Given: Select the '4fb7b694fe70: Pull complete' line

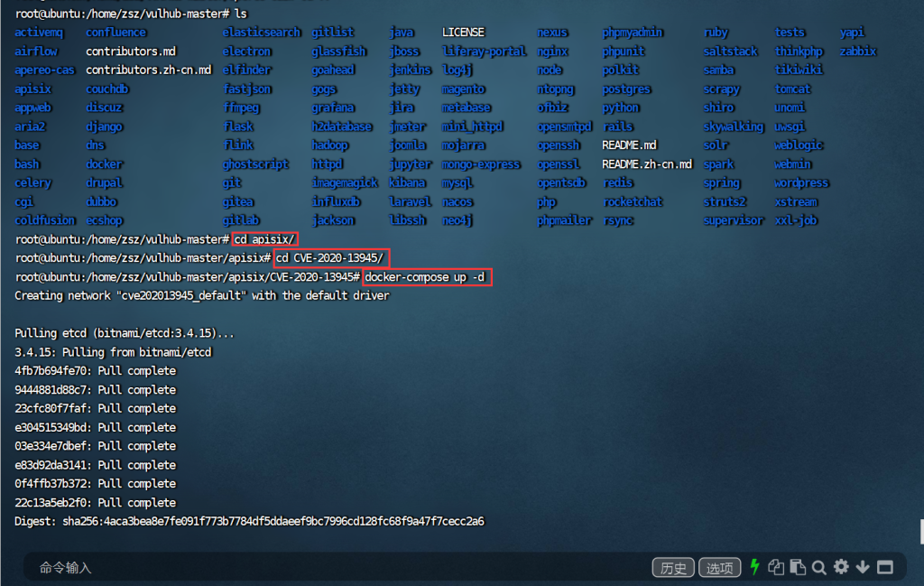Looking at the screenshot, I should coord(96,371).
